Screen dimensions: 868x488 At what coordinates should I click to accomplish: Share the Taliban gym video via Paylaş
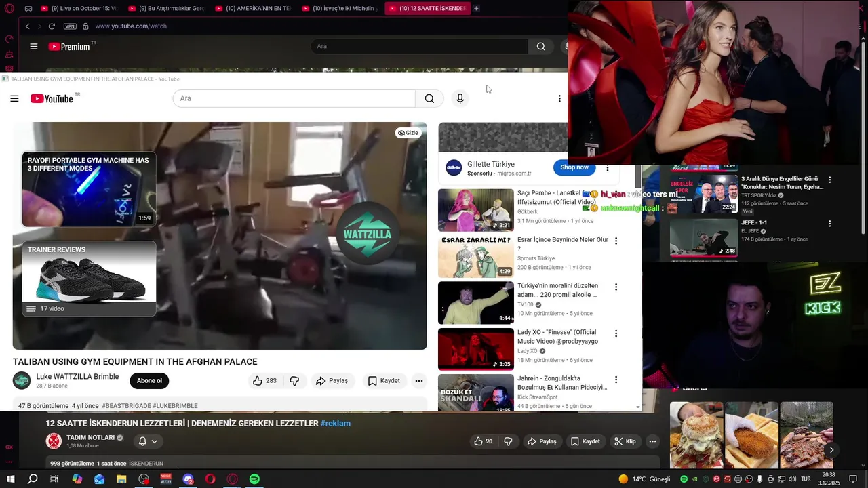click(332, 381)
